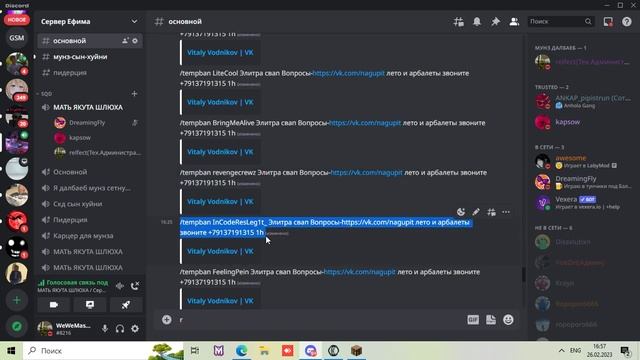Click the ANKAP_pipistrun member entry
Viewport: 640px width, 360px height.
click(582, 101)
